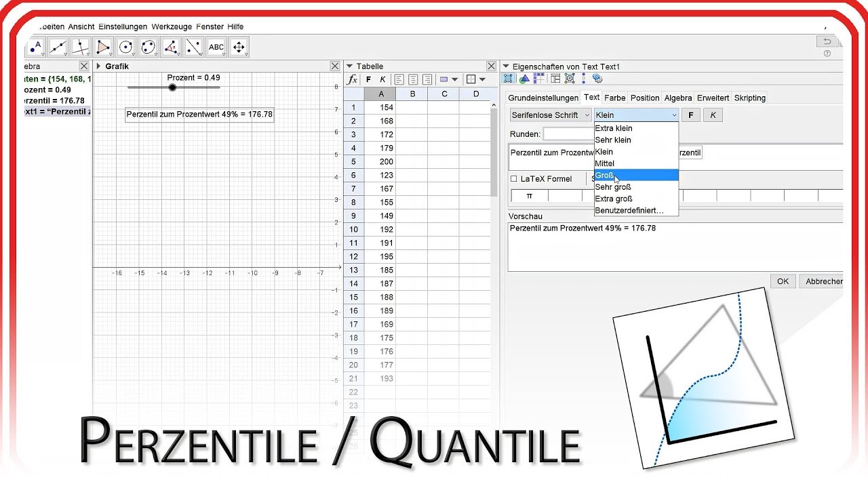Toggle italic K button in text properties
The width and height of the screenshot is (868, 488).
[713, 115]
